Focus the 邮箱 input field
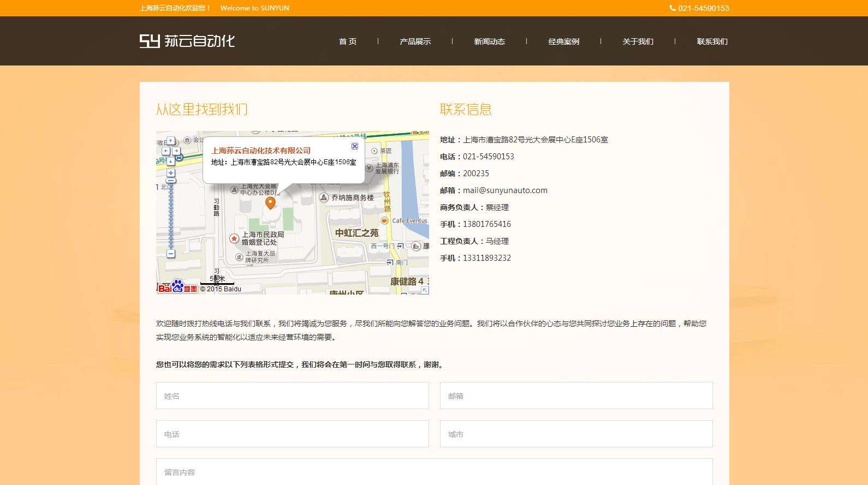868x485 pixels. pyautogui.click(x=576, y=396)
